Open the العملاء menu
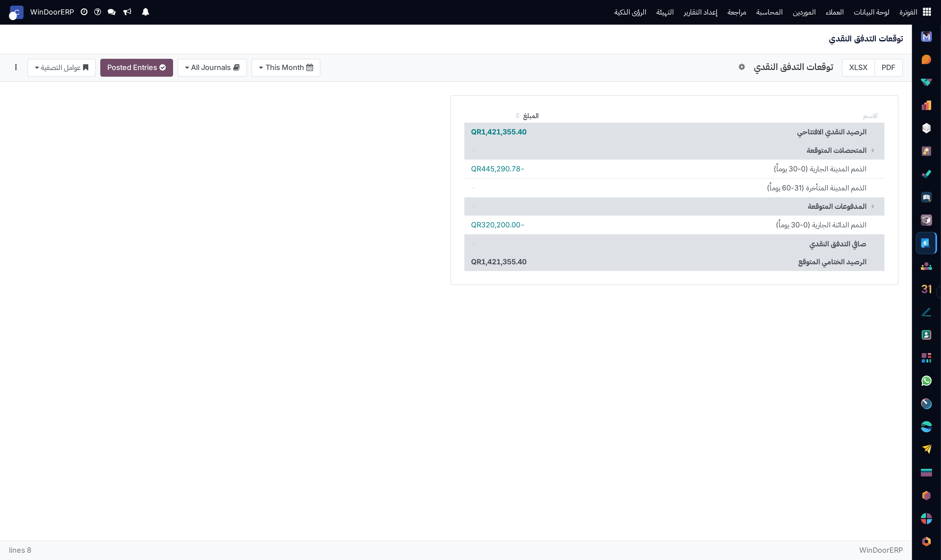The image size is (941, 560). coord(835,12)
